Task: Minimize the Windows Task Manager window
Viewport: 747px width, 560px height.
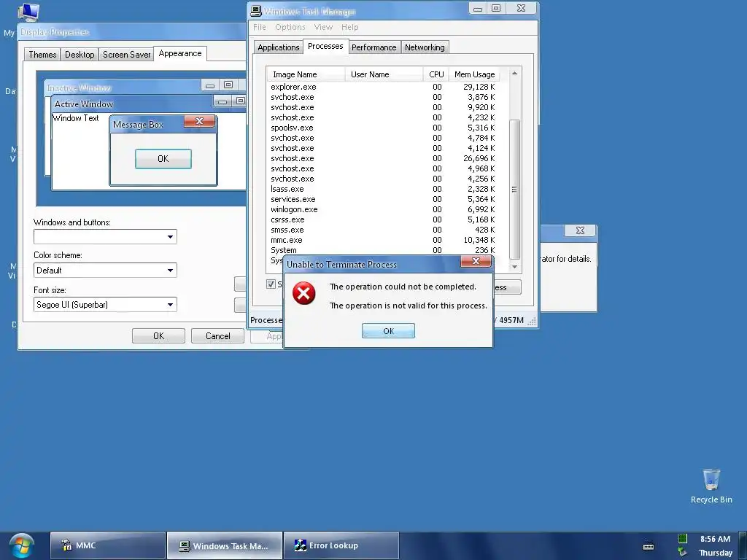Action: pyautogui.click(x=478, y=8)
